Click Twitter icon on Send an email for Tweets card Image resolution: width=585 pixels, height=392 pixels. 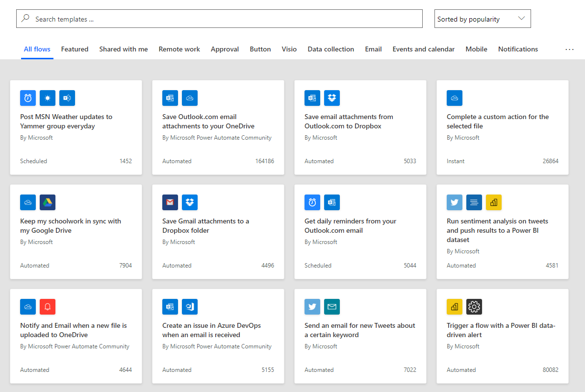[x=312, y=307]
